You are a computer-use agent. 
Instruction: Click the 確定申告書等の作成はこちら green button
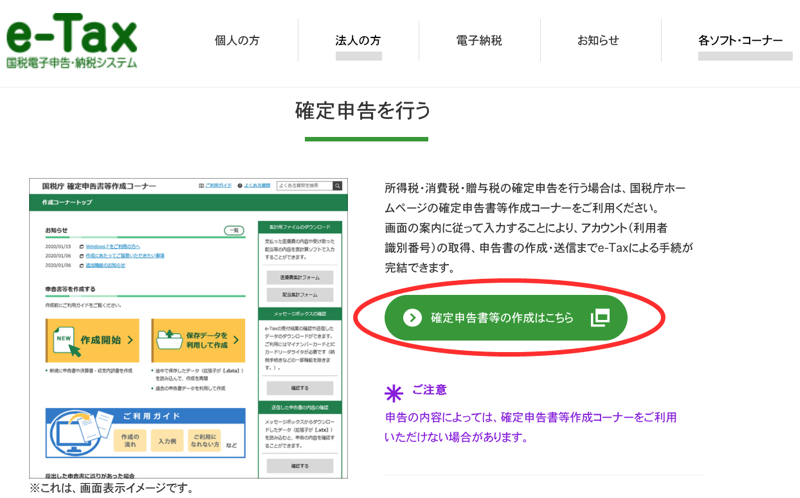[x=506, y=317]
